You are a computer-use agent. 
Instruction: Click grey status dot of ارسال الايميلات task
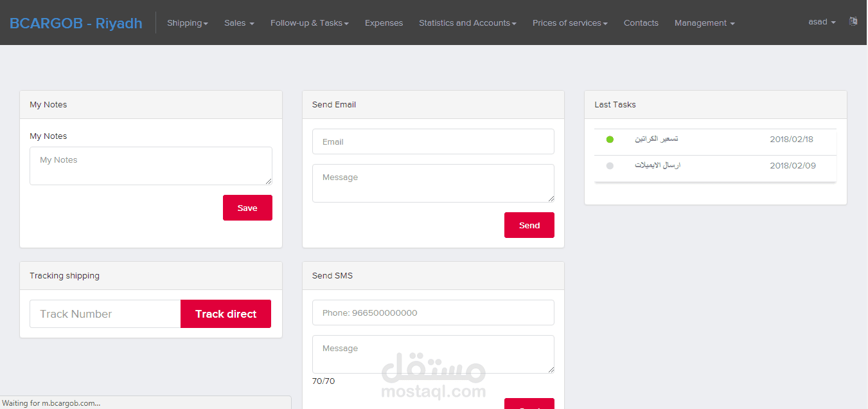point(610,166)
